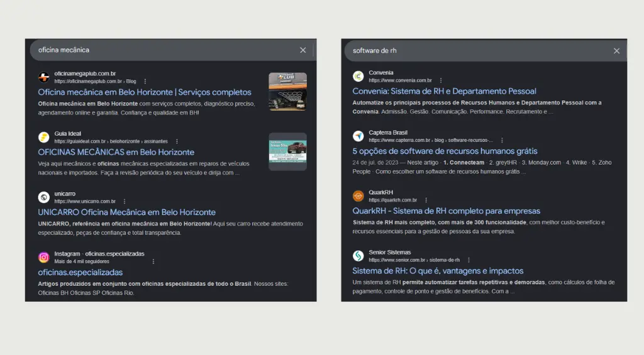Click the https://quarkrh.com.br URL

393,200
